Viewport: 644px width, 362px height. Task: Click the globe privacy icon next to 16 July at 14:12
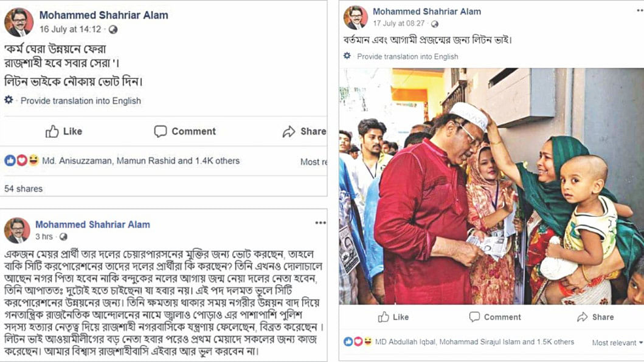[x=113, y=29]
